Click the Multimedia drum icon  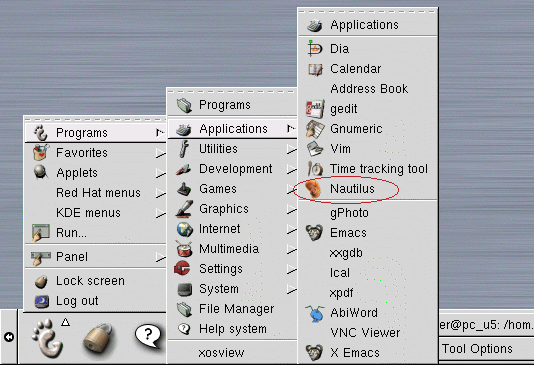click(x=185, y=249)
